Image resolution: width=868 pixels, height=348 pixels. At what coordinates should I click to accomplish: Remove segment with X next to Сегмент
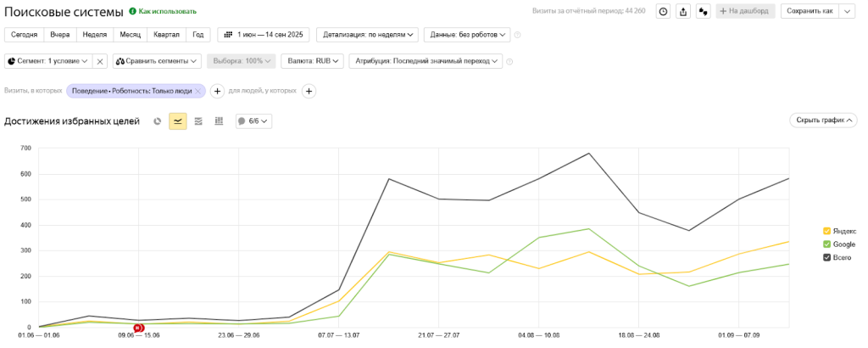point(99,61)
